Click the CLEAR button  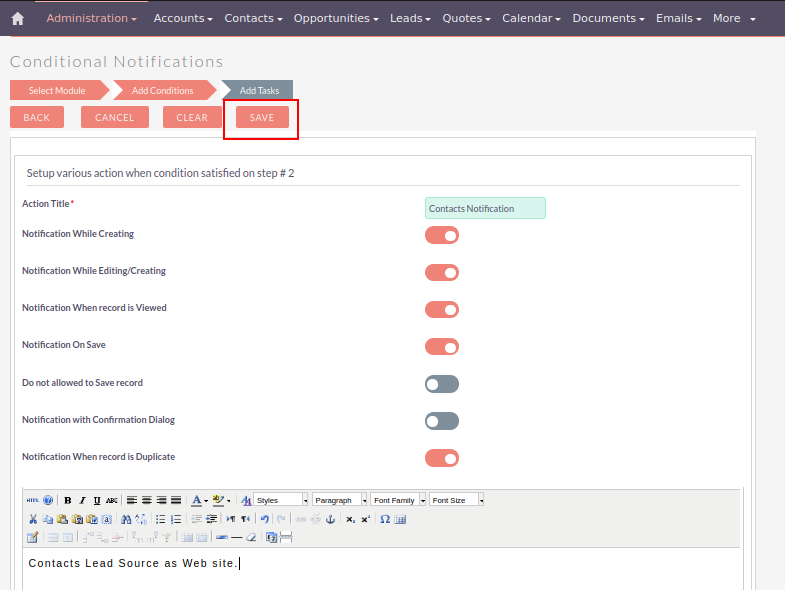point(192,117)
